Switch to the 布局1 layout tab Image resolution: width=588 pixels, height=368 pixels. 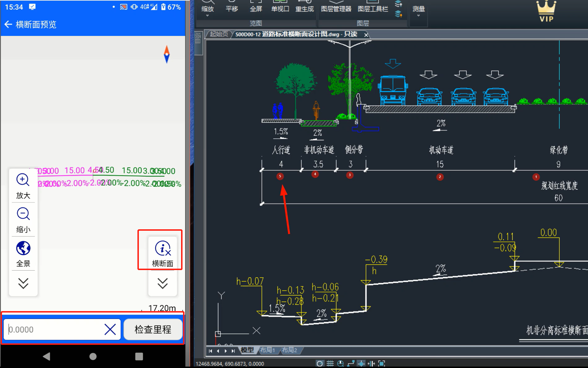268,350
